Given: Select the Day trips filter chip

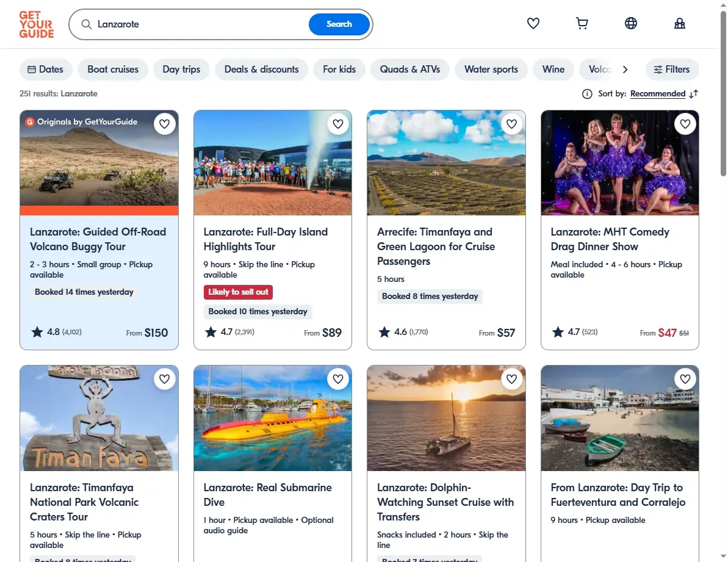Looking at the screenshot, I should tap(181, 70).
